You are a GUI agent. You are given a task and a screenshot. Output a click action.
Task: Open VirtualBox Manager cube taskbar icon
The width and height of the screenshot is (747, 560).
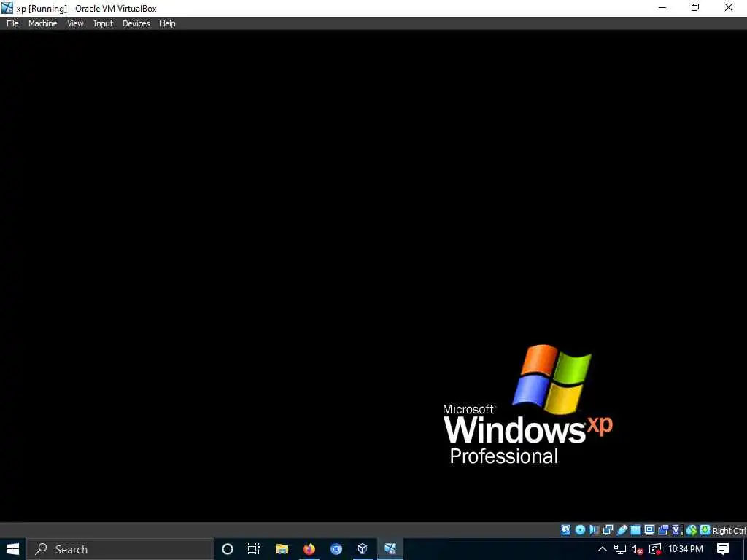(x=363, y=549)
